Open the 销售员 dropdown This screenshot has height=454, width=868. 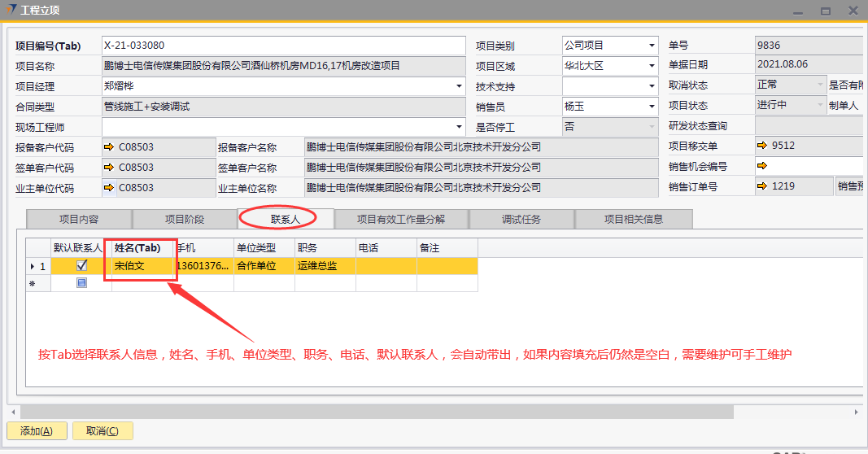(x=652, y=107)
